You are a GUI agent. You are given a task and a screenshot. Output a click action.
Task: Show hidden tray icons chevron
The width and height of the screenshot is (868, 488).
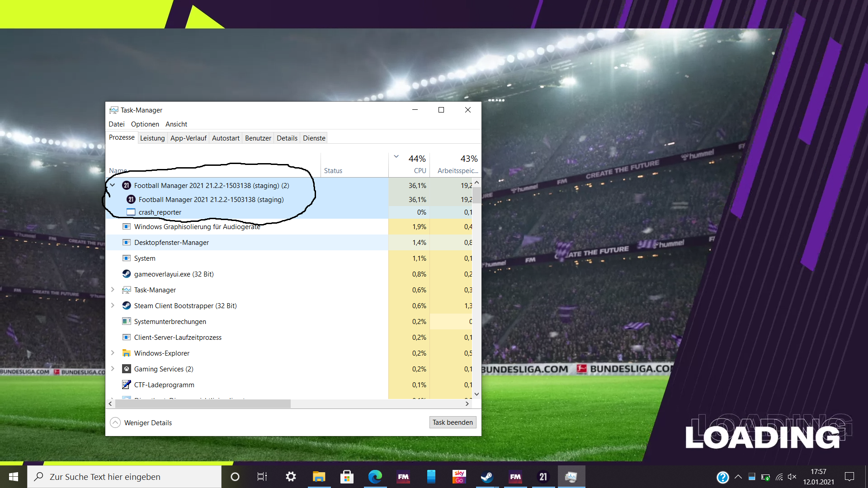738,477
